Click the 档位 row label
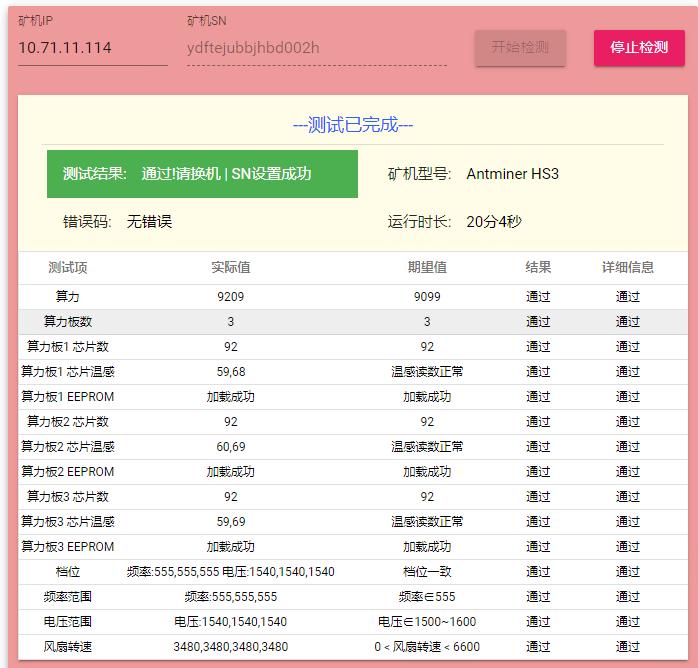 68,572
